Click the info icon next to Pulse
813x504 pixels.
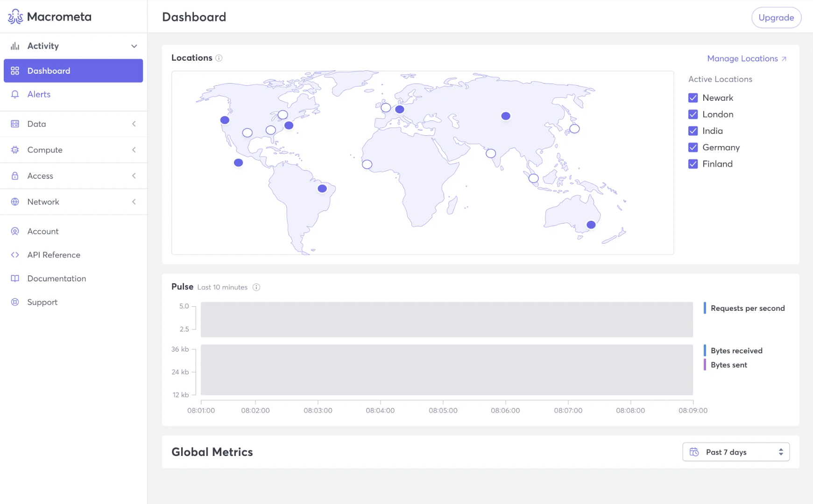coord(256,287)
